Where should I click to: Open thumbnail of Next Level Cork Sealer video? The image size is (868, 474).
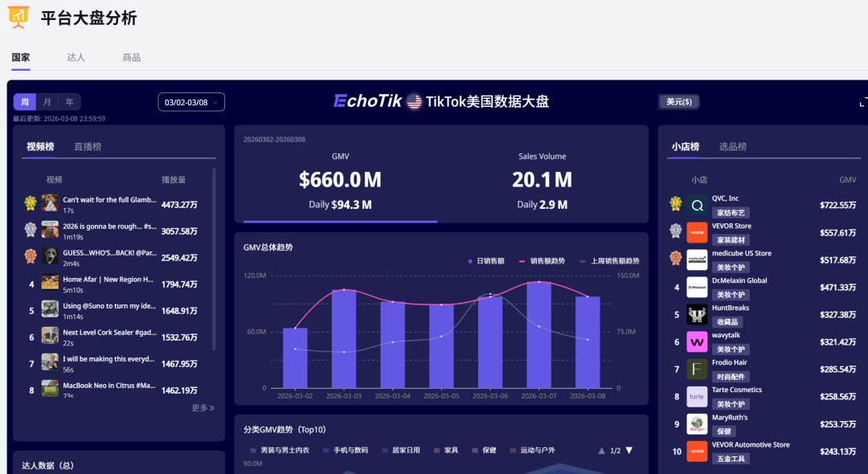(50, 336)
